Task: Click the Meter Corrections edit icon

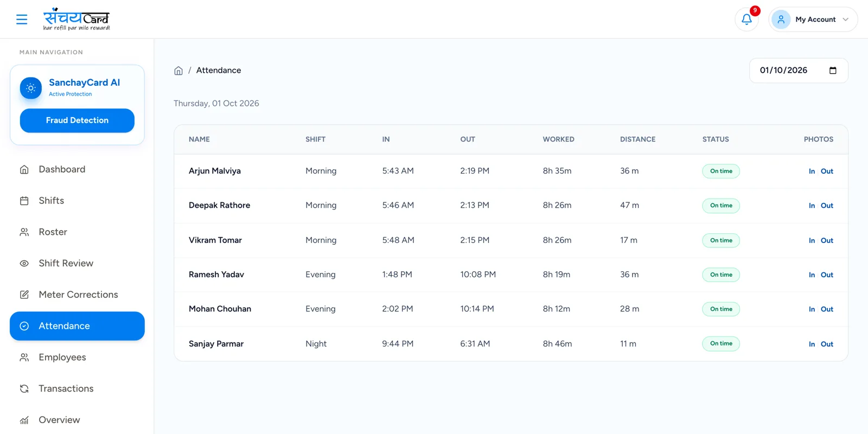Action: coord(24,295)
